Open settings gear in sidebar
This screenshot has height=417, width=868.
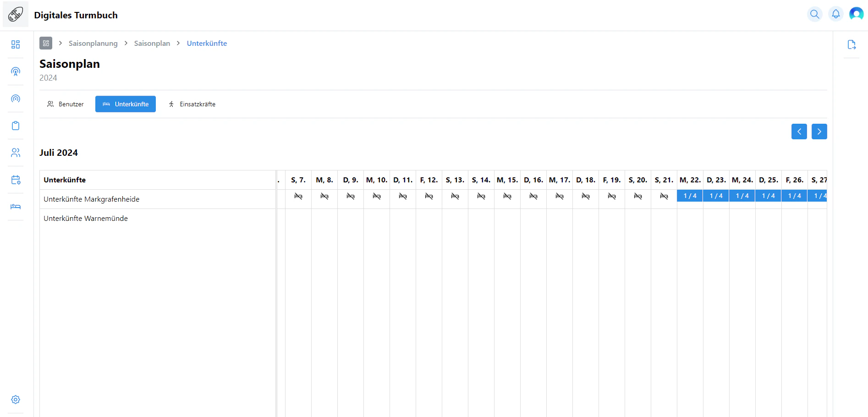pyautogui.click(x=16, y=400)
